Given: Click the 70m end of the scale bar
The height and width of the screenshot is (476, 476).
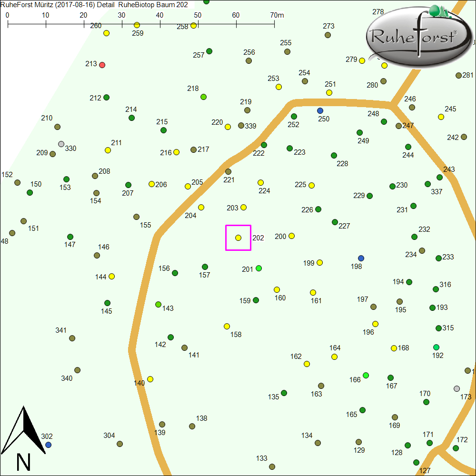Looking at the screenshot, I should (274, 23).
